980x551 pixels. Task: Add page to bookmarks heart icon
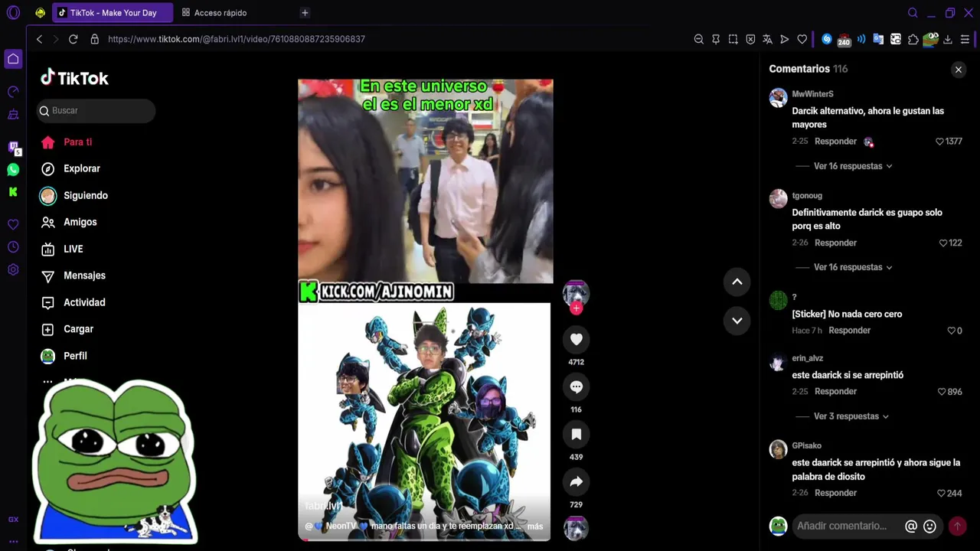802,39
